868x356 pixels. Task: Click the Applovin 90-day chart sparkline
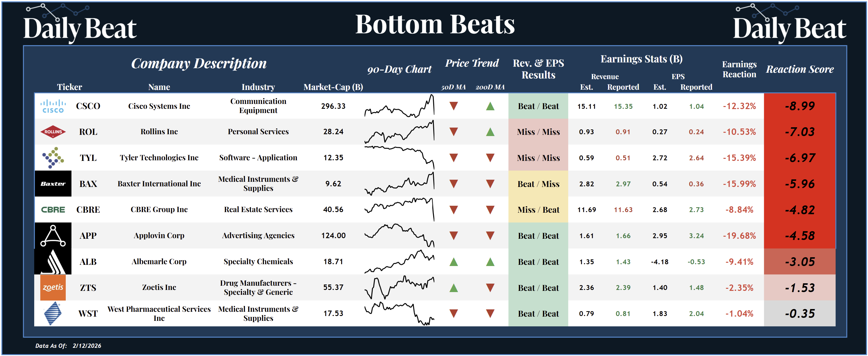(399, 235)
